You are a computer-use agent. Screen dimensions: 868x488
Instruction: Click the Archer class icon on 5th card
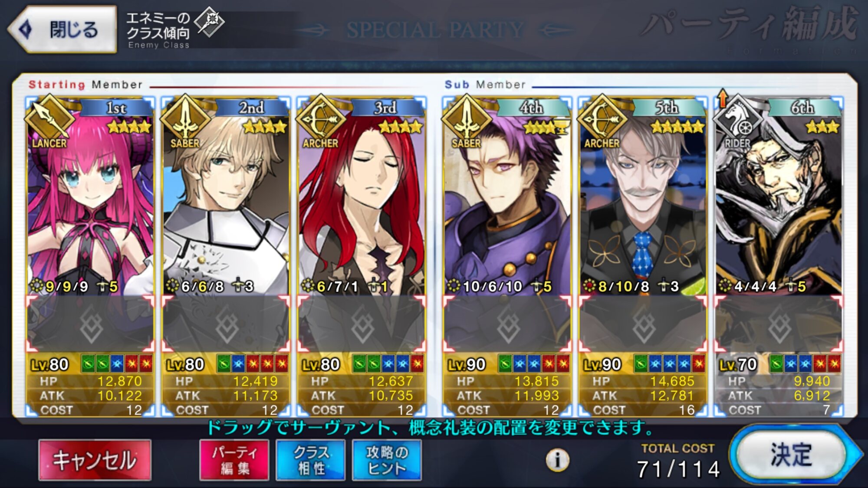click(x=602, y=120)
